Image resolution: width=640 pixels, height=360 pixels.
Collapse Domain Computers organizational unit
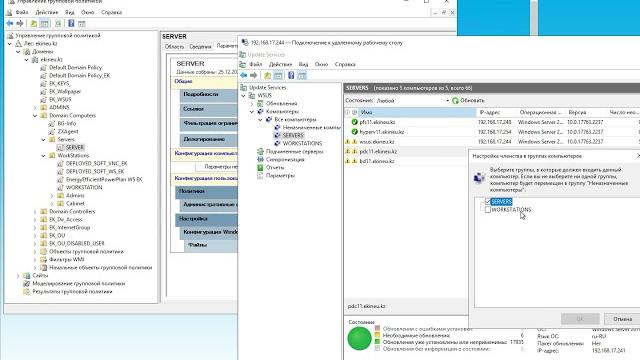tap(35, 116)
